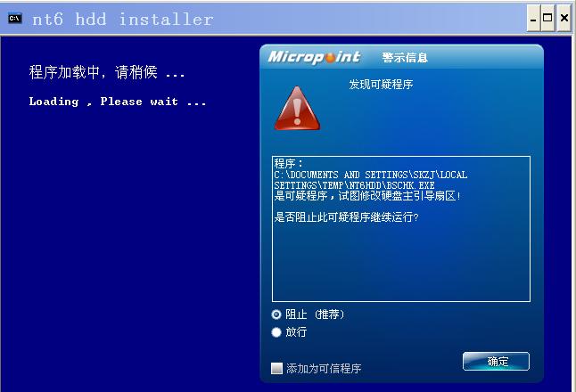Confirm with the 确定 button
This screenshot has height=392, width=576.
tap(496, 362)
